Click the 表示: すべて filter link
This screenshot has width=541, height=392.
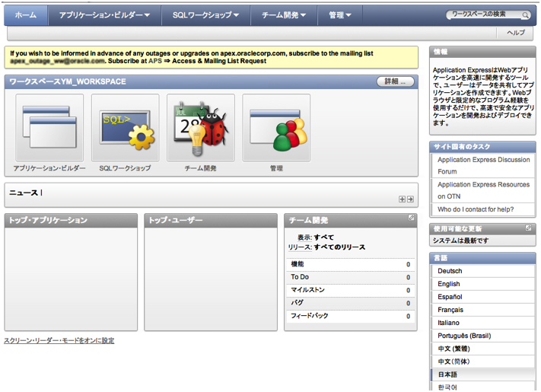pos(315,237)
